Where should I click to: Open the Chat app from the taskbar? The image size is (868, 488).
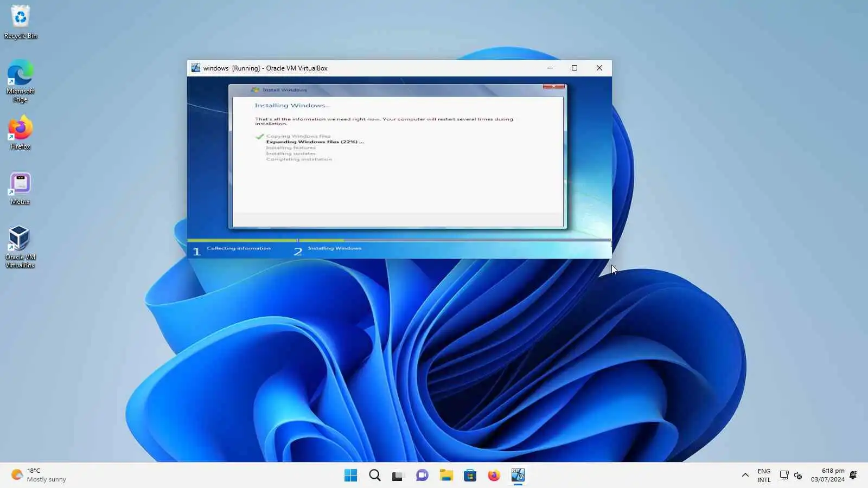(422, 476)
